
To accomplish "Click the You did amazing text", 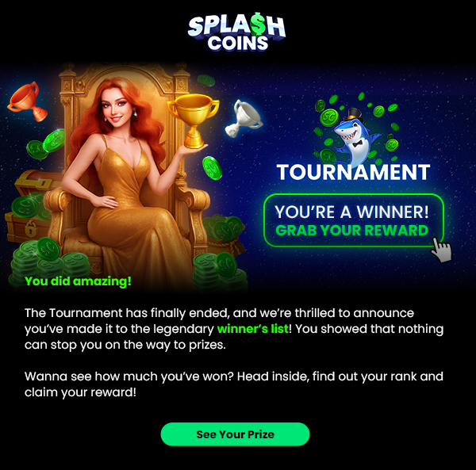I will pyautogui.click(x=78, y=281).
